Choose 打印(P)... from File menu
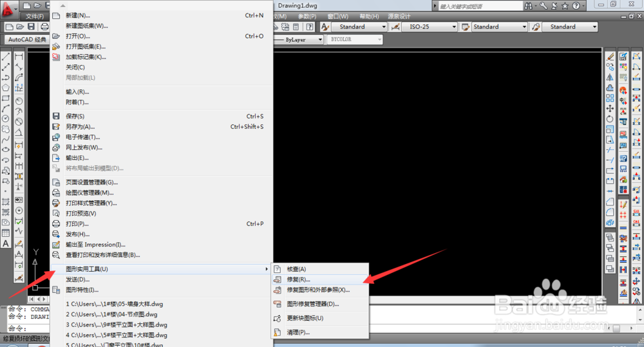Image resolution: width=644 pixels, height=347 pixels. pyautogui.click(x=161, y=224)
